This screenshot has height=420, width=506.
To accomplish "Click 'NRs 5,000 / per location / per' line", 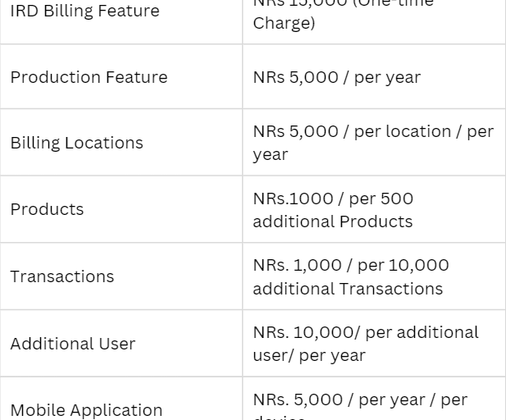I will point(373,131).
